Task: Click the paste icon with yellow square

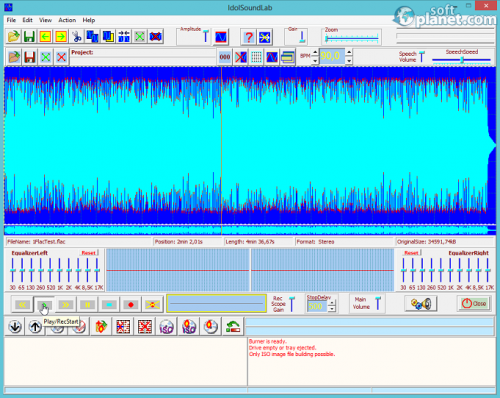Action: tap(108, 36)
